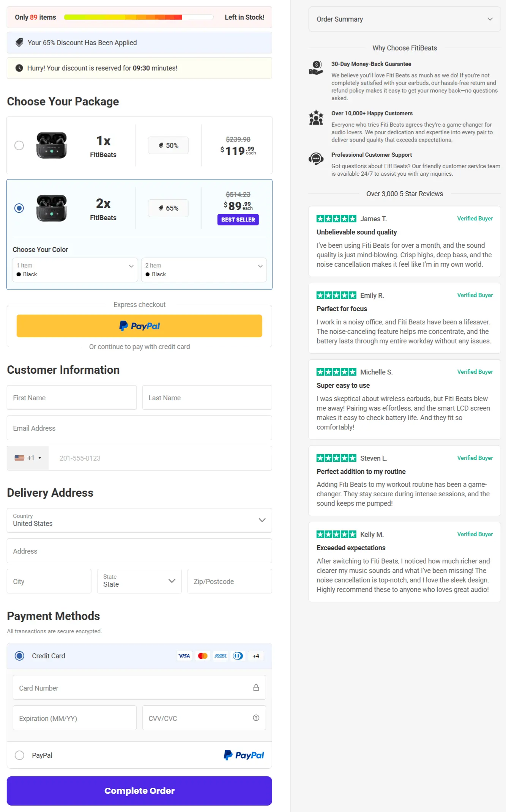Click the 'Unbelievable sound quality' review title
Screen dimensions: 506x812
(x=357, y=232)
